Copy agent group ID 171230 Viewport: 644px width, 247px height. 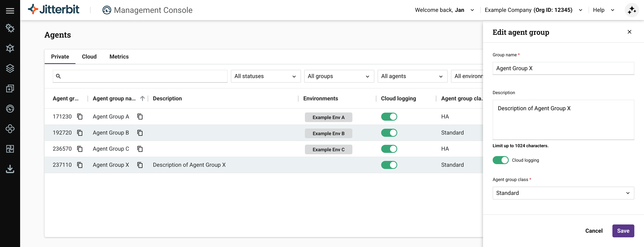[80, 117]
